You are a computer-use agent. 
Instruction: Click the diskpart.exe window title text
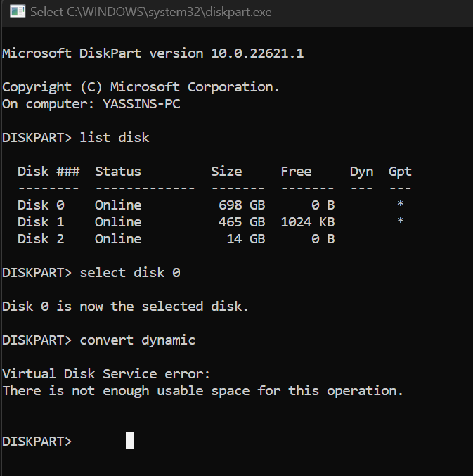click(x=151, y=12)
